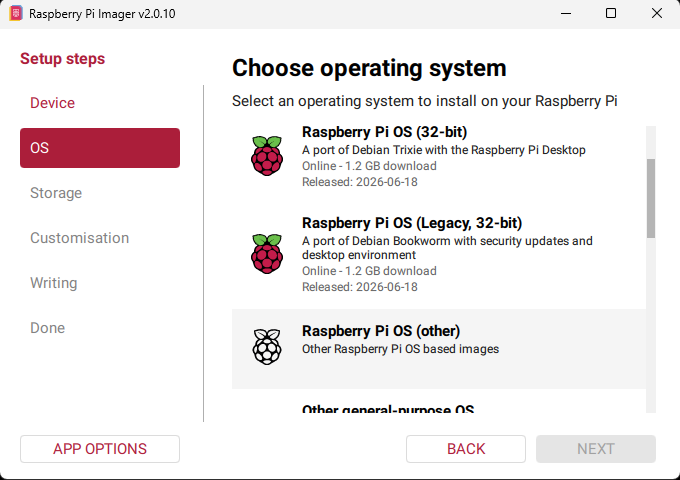Click 'Other Raspberry Pi OS based images' text

point(400,349)
